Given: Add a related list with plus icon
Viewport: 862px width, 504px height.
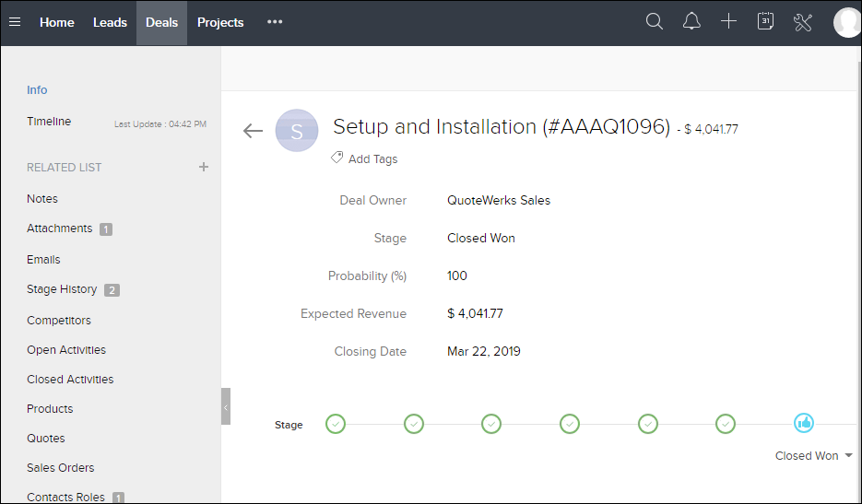Looking at the screenshot, I should [x=204, y=167].
